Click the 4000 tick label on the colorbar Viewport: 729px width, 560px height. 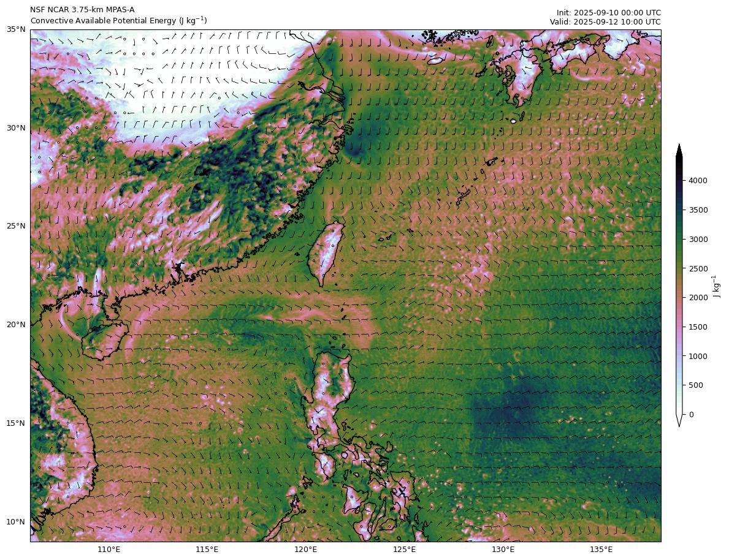tap(700, 181)
